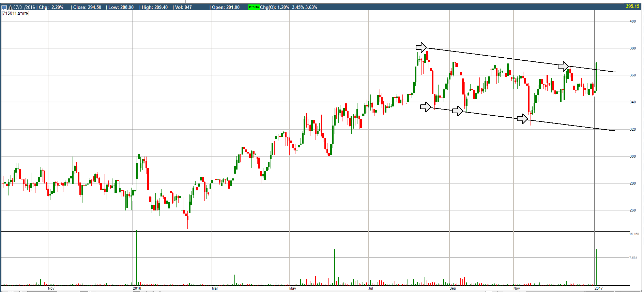Screen dimensions: 644x292
Task: Select the yellow 395.15 price box
Action: coord(632,6)
